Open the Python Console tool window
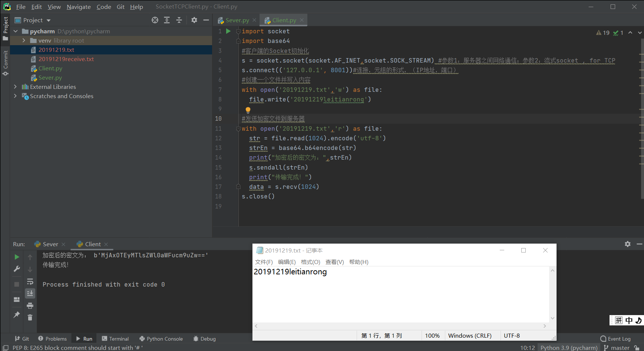 click(x=161, y=338)
